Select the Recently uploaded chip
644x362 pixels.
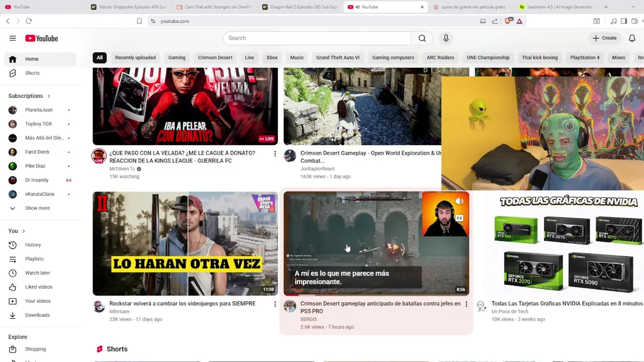tap(135, 57)
